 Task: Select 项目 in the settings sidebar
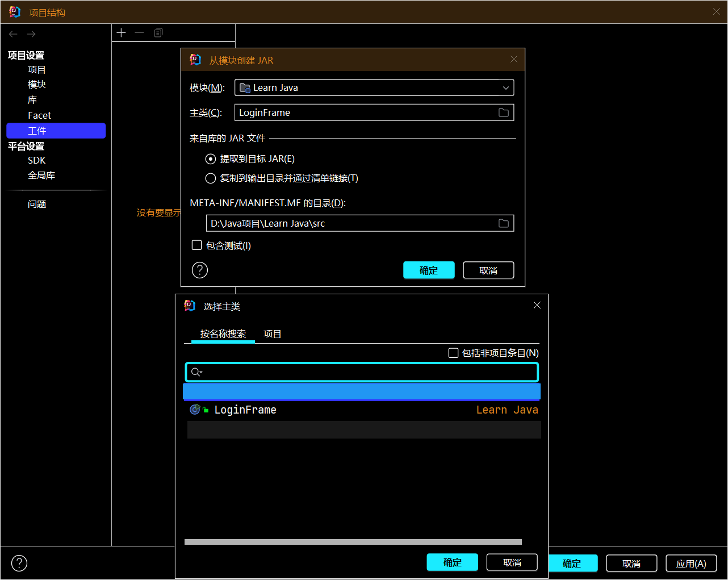37,70
